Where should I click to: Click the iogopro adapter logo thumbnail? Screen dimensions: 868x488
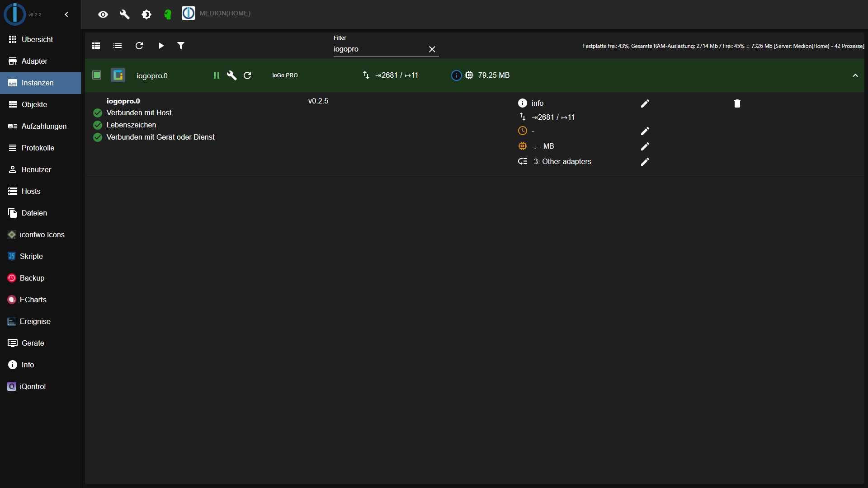pyautogui.click(x=118, y=75)
